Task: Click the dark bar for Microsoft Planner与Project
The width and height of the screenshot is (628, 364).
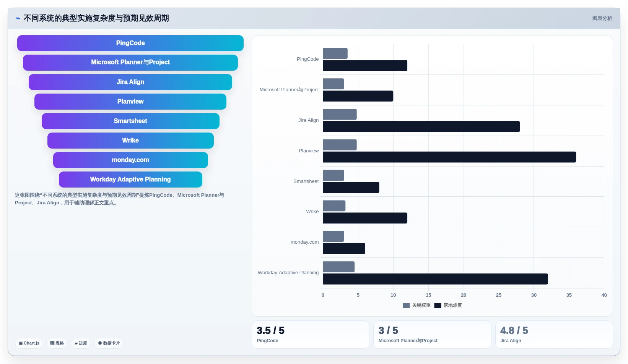Action: [x=358, y=96]
